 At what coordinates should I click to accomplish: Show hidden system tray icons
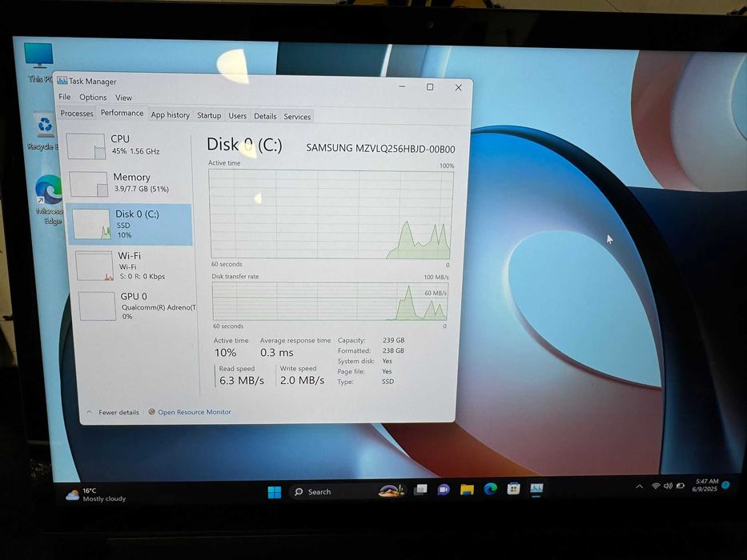(x=640, y=486)
